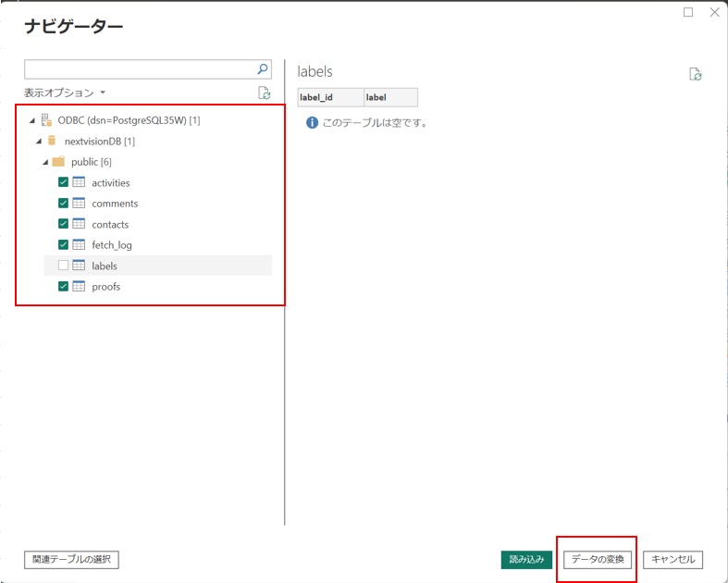Click the table icon next to activities

click(x=79, y=182)
